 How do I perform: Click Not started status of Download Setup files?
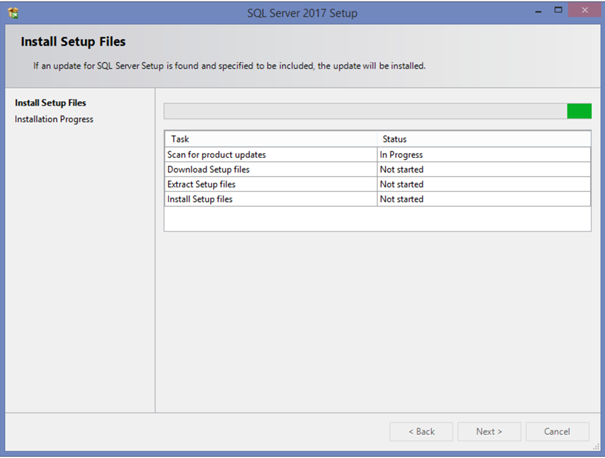484,169
